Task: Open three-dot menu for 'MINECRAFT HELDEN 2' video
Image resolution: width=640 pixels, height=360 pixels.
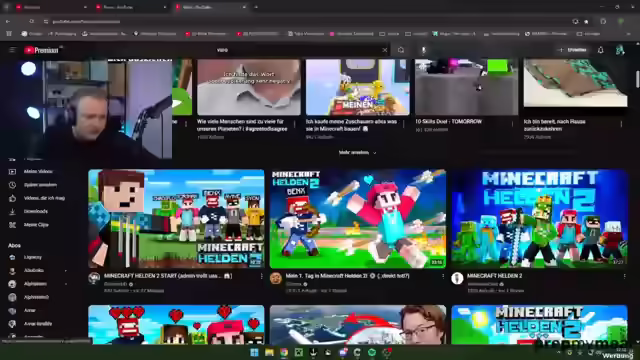Action: click(624, 276)
